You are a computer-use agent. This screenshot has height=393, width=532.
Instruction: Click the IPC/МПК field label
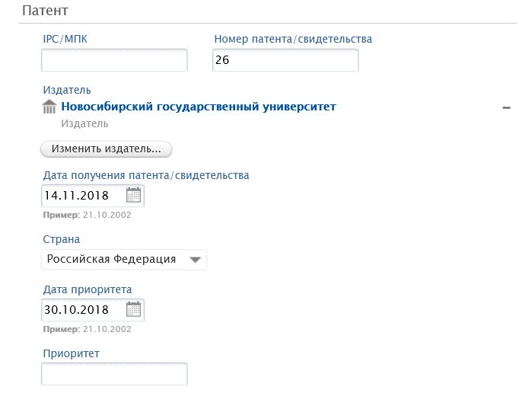65,39
